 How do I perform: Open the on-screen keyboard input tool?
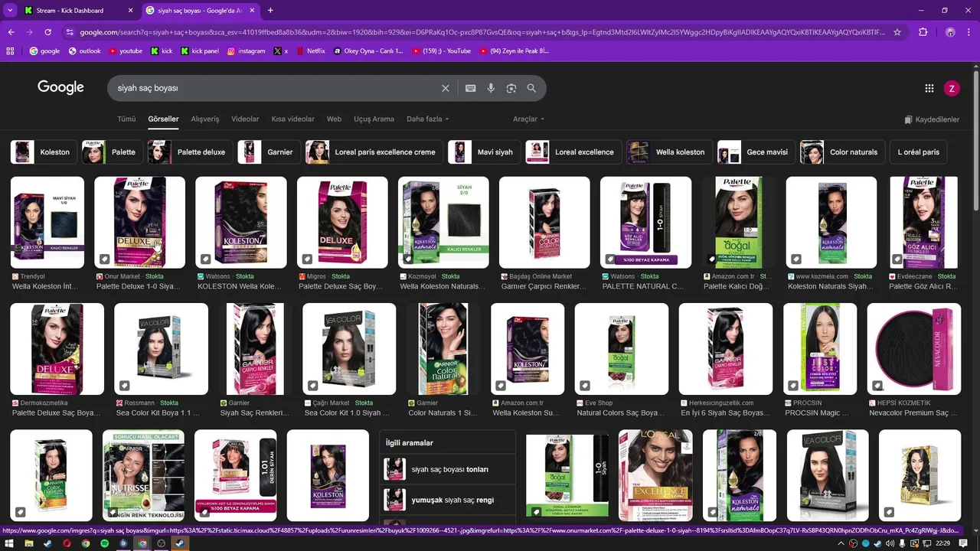click(470, 88)
